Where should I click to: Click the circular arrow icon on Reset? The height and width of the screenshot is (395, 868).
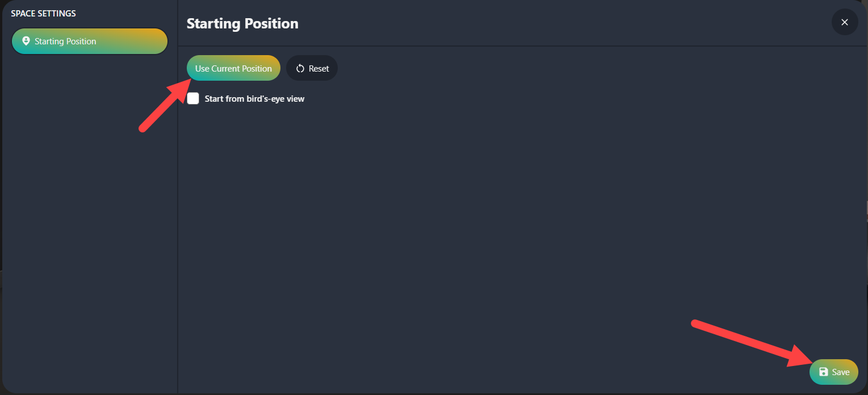pyautogui.click(x=300, y=68)
